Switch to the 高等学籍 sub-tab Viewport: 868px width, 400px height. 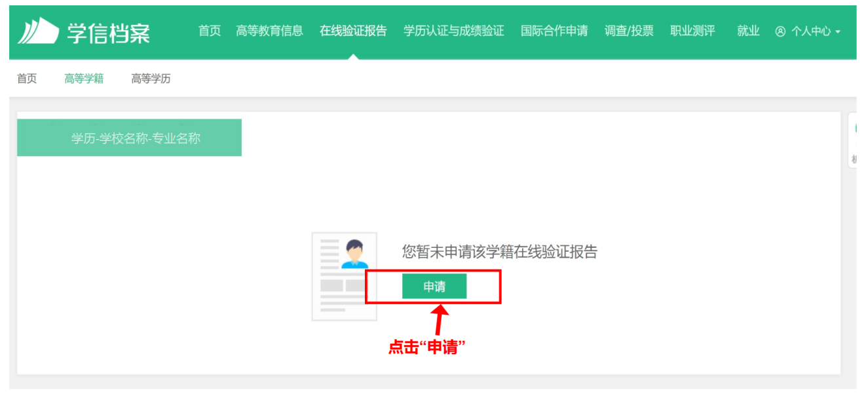[84, 79]
